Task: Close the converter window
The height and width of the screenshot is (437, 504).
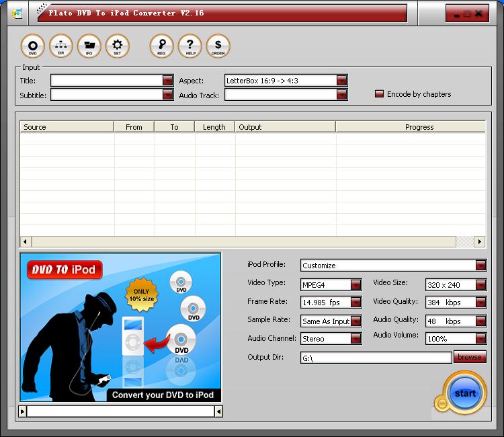Action: 478,13
